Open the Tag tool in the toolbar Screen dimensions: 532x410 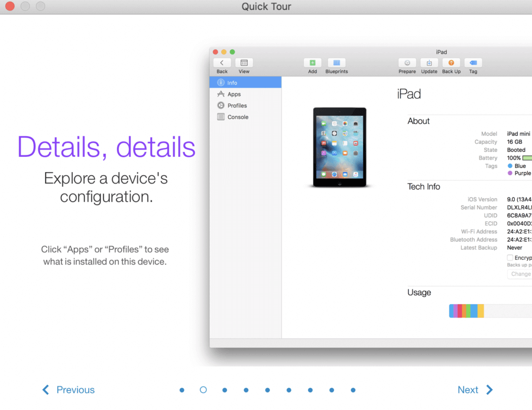(x=473, y=62)
